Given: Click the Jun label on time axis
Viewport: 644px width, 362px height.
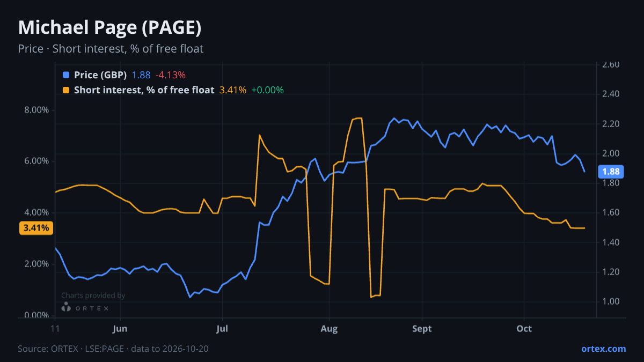Looking at the screenshot, I should click(120, 329).
